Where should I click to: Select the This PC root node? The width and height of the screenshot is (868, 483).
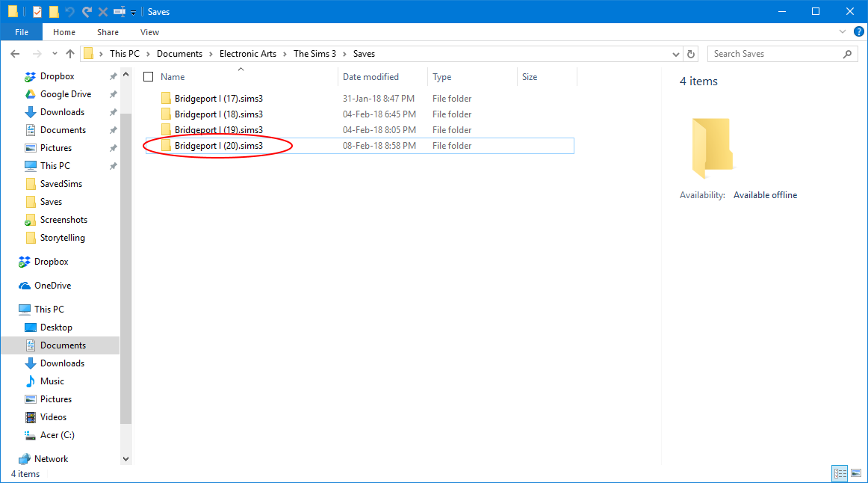(x=49, y=309)
